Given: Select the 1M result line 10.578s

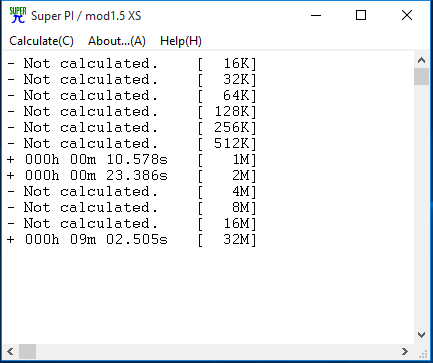Looking at the screenshot, I should click(132, 160).
